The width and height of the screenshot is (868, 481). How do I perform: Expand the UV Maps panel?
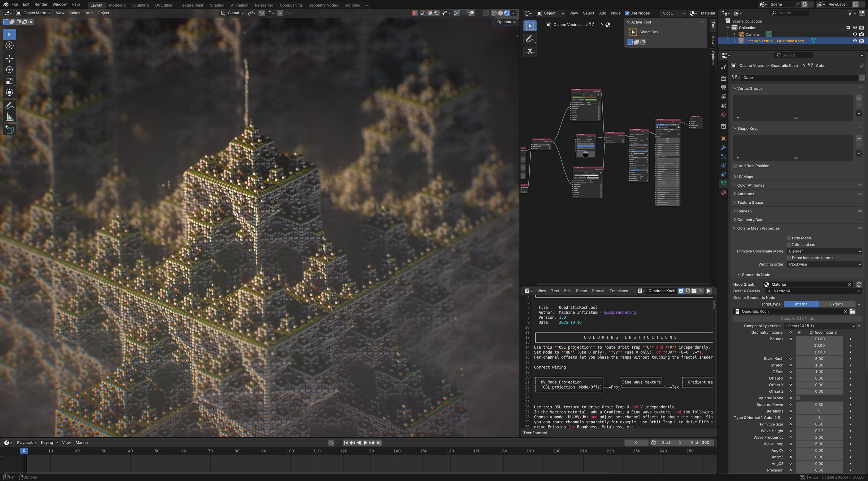[x=745, y=177]
